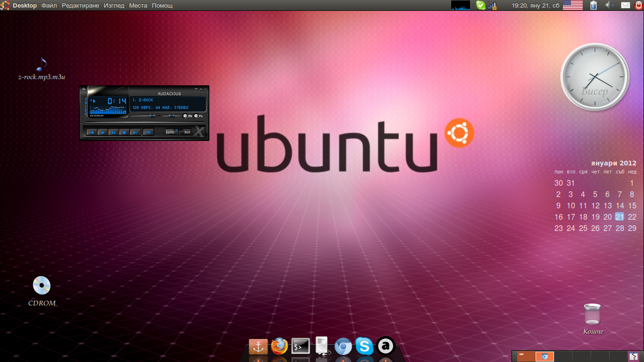Viewport: 644px width, 362px height.
Task: Click the '128 KBPS, 44 KHZ, STEREO' info text
Action: point(160,108)
